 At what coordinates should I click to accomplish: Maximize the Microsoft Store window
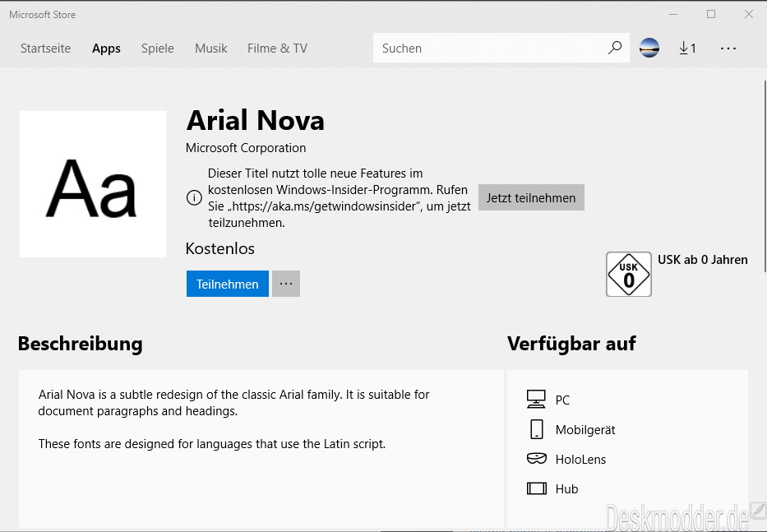coord(711,14)
